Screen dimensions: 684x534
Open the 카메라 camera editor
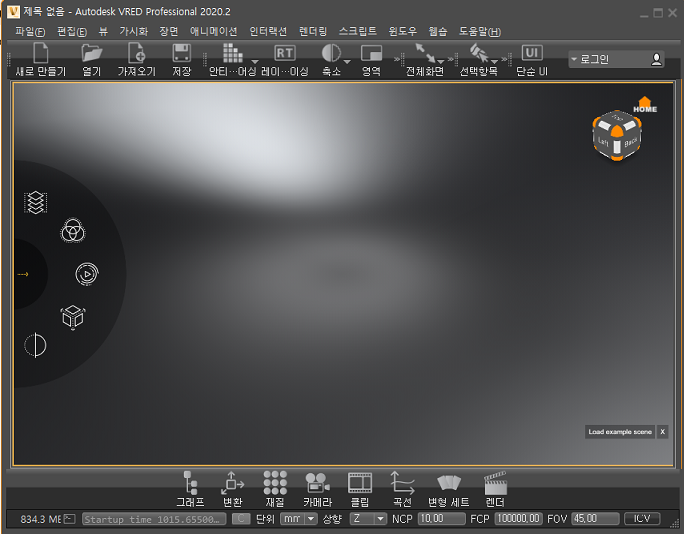pos(318,489)
